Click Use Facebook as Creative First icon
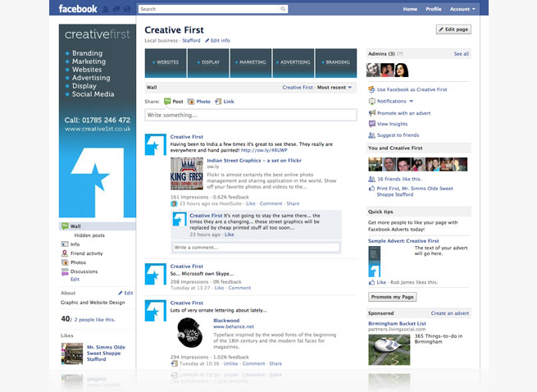 click(x=371, y=89)
